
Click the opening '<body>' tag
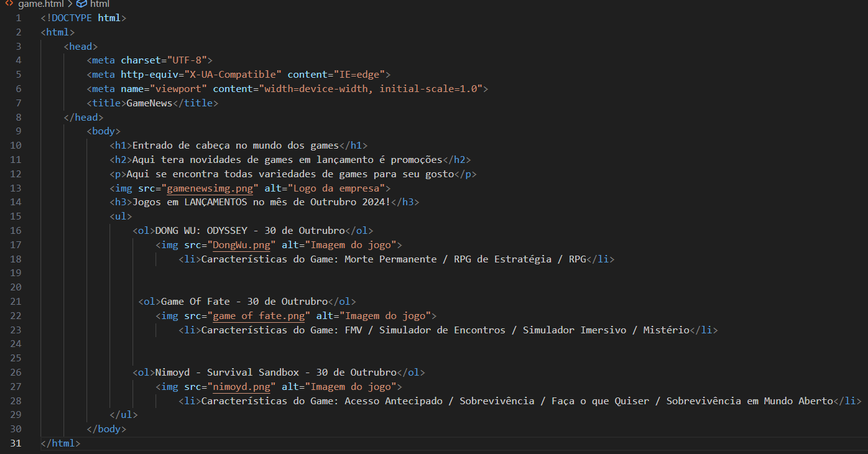[104, 131]
